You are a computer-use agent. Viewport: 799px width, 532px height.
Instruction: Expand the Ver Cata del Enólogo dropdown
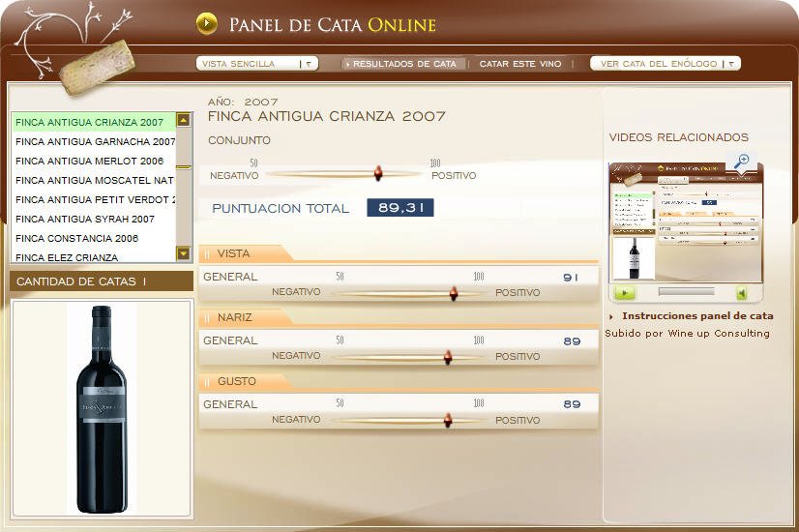(665, 64)
